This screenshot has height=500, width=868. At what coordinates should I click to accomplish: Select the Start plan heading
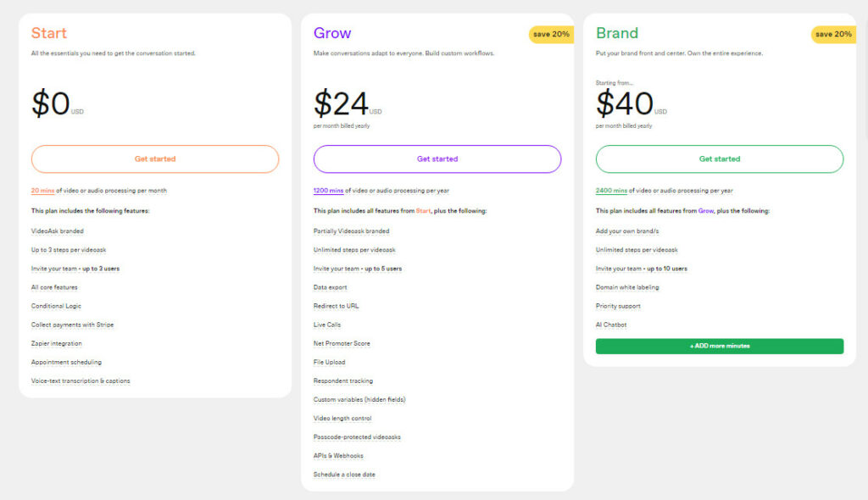[47, 33]
